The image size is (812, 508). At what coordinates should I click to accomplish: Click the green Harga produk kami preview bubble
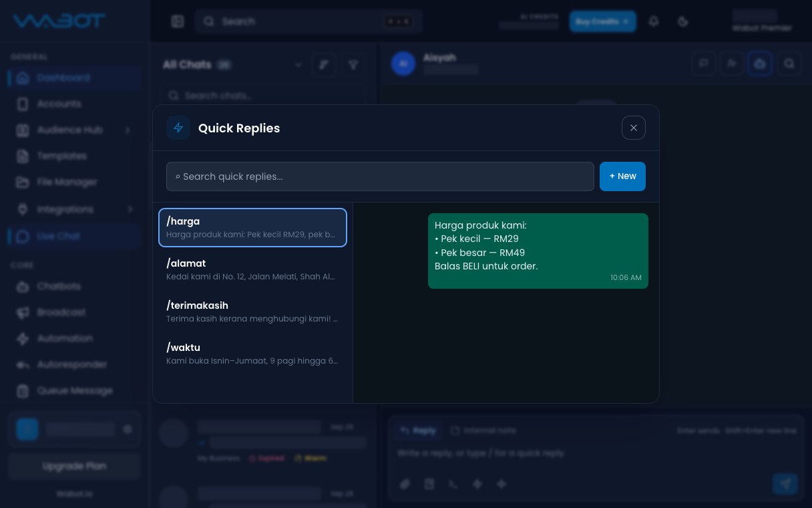pos(538,251)
